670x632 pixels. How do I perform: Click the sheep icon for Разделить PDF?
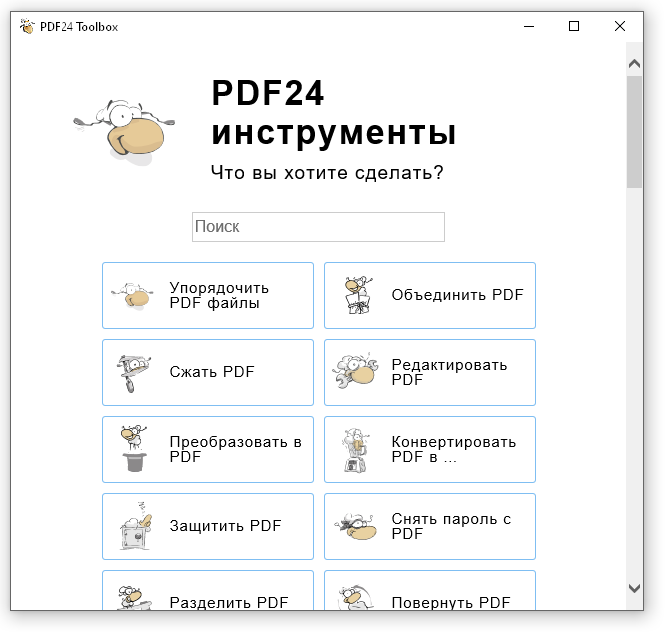pos(134,597)
